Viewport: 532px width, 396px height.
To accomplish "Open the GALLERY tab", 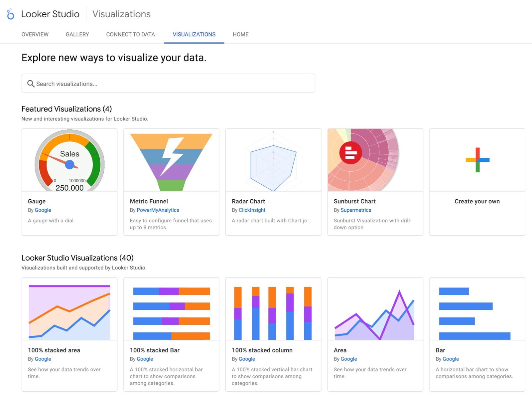I will click(x=77, y=34).
